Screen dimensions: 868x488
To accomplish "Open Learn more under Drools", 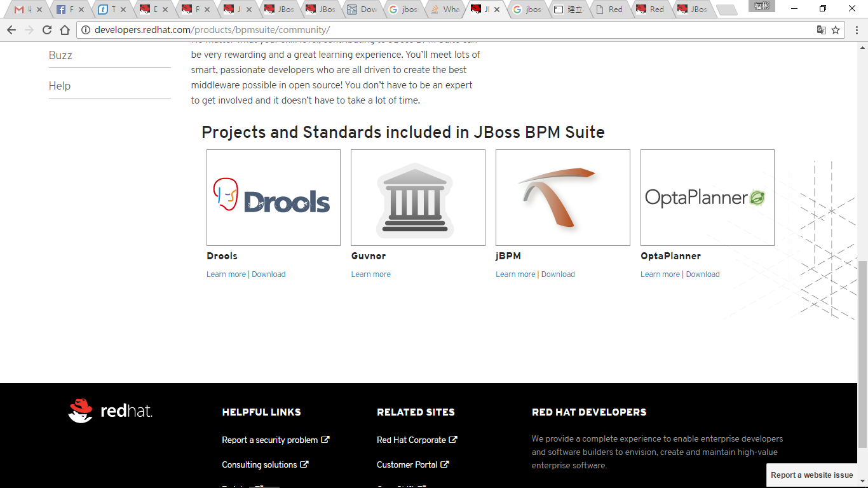I will [226, 274].
